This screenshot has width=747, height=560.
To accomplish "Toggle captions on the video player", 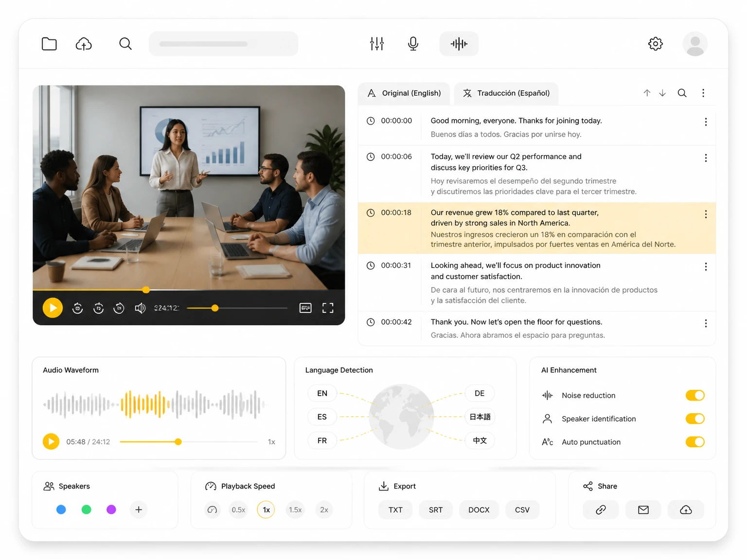I will coord(305,308).
